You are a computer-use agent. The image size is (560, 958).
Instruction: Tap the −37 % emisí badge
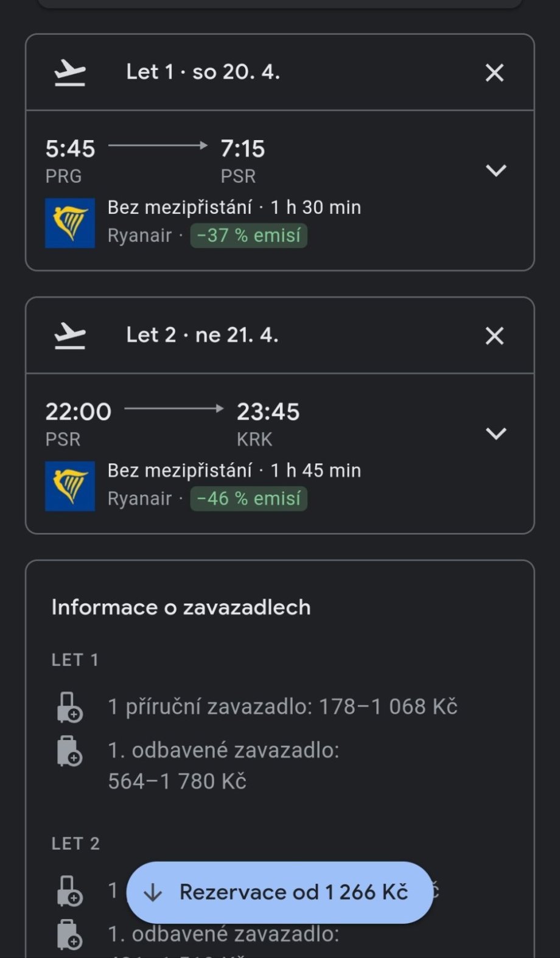248,236
